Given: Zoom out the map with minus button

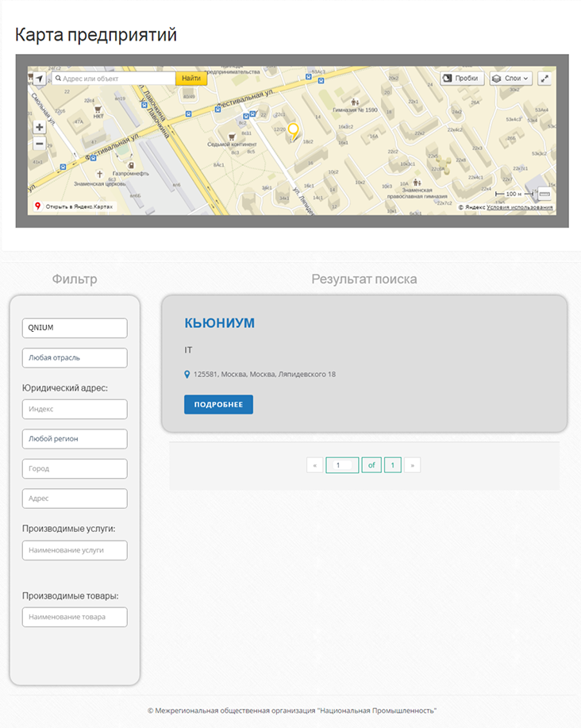Looking at the screenshot, I should coord(40,144).
